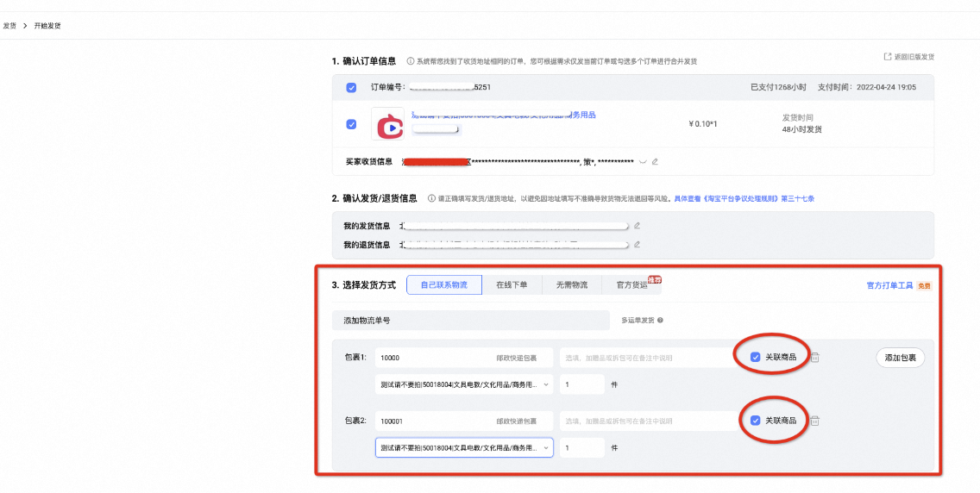Click 多运单发货 text
This screenshot has height=493, width=980.
point(638,320)
